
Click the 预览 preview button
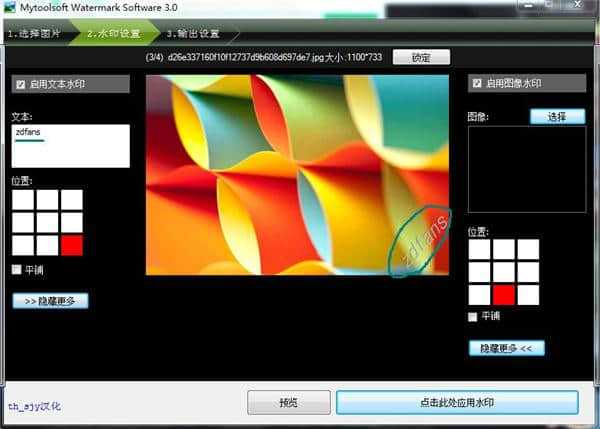(288, 402)
